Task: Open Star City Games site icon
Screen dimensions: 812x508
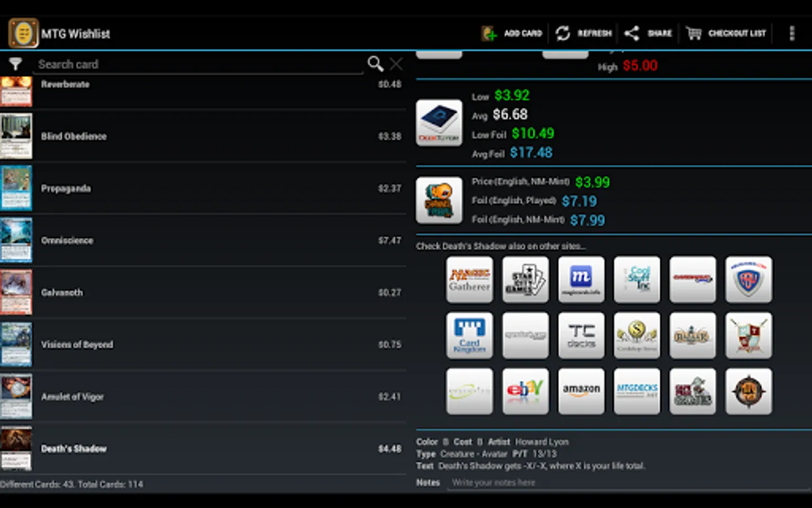Action: [526, 279]
